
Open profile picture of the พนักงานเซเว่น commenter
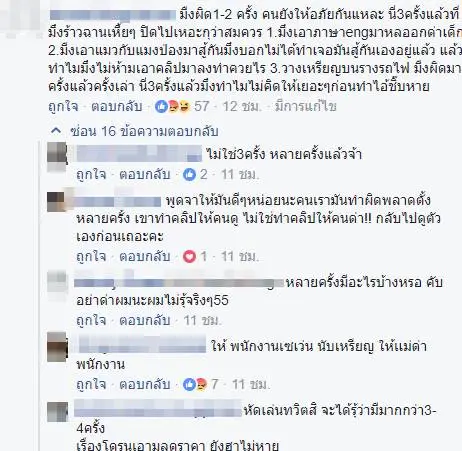pos(57,347)
